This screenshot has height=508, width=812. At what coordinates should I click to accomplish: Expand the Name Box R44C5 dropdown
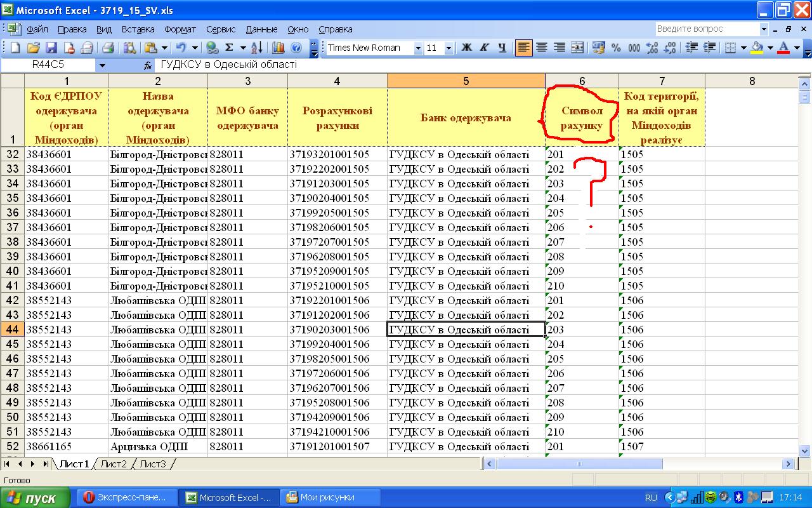click(102, 65)
